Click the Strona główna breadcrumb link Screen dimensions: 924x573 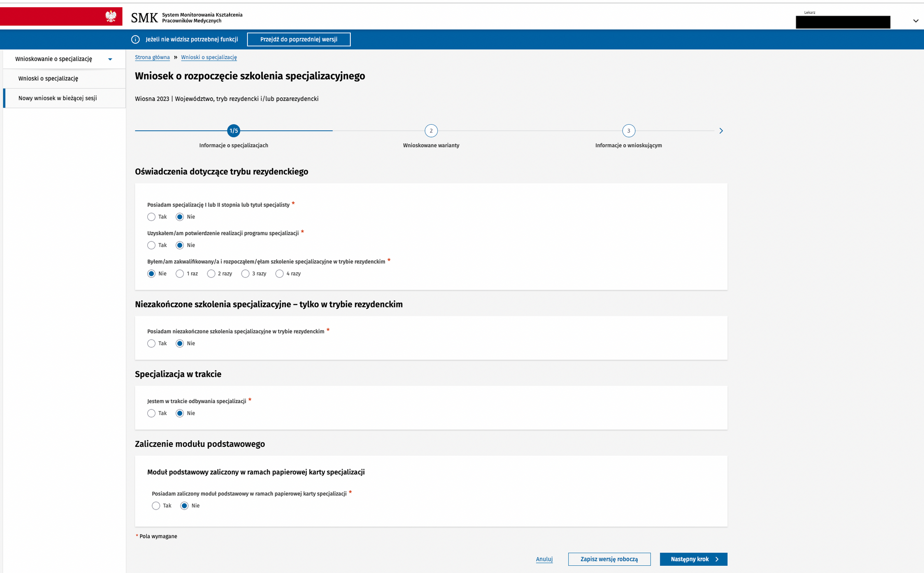pos(152,57)
